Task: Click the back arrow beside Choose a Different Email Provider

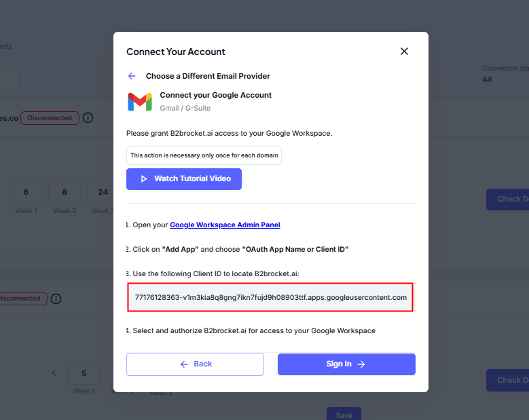Action: tap(132, 76)
